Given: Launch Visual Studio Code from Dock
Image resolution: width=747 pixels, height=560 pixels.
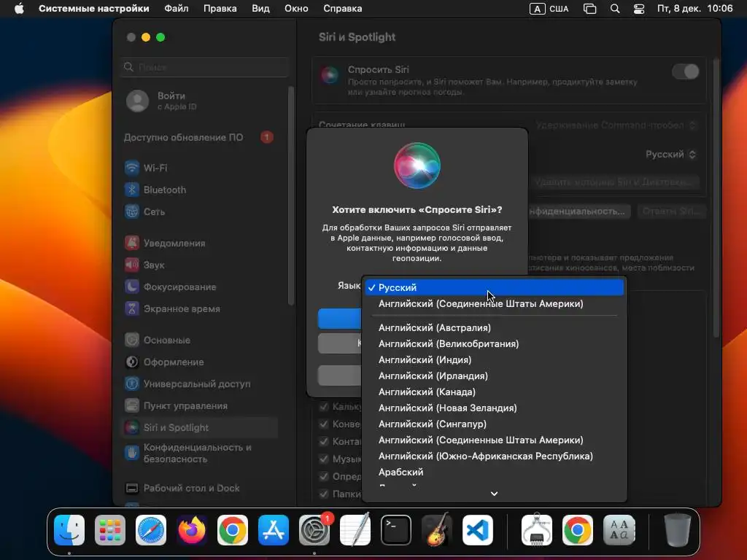Looking at the screenshot, I should click(477, 530).
